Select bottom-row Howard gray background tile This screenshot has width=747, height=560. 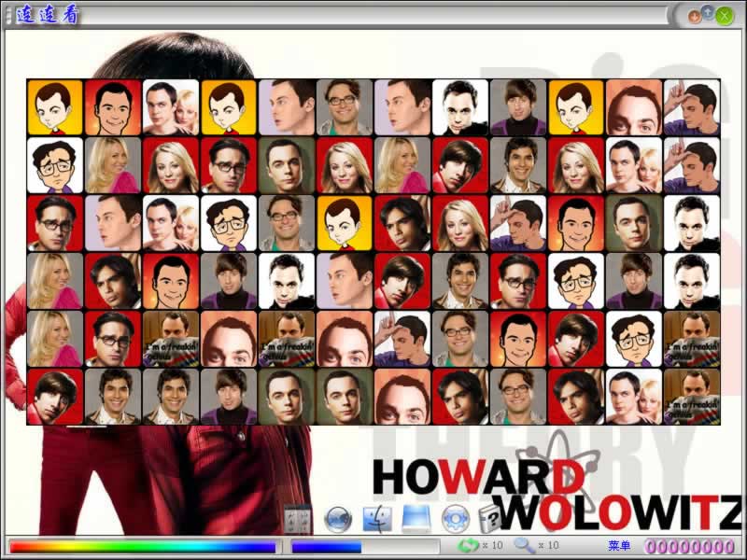(229, 398)
